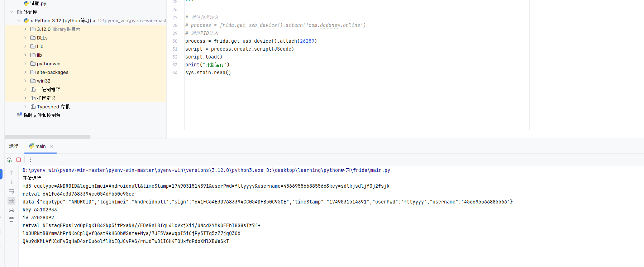644x267 pixels.
Task: Place cursor on the sys.stdin.read() line
Action: coord(208,73)
